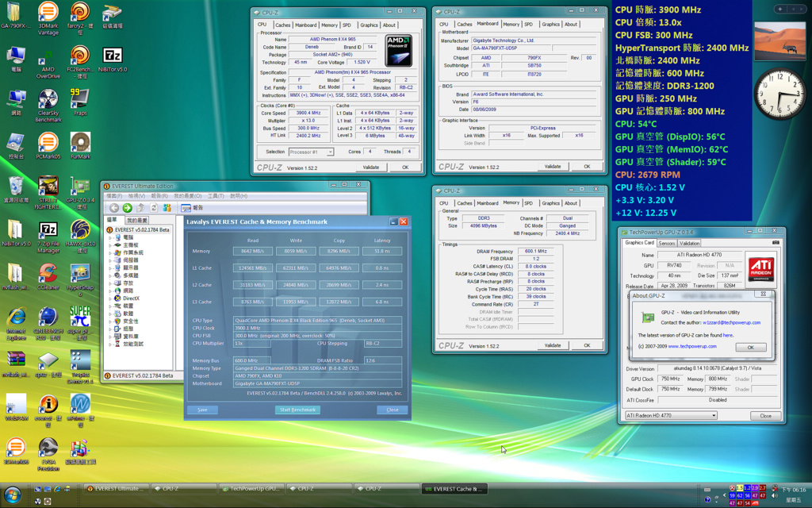The image size is (812, 508).
Task: Click the Refresh icon in EVEREST toolbar
Action: point(154,207)
